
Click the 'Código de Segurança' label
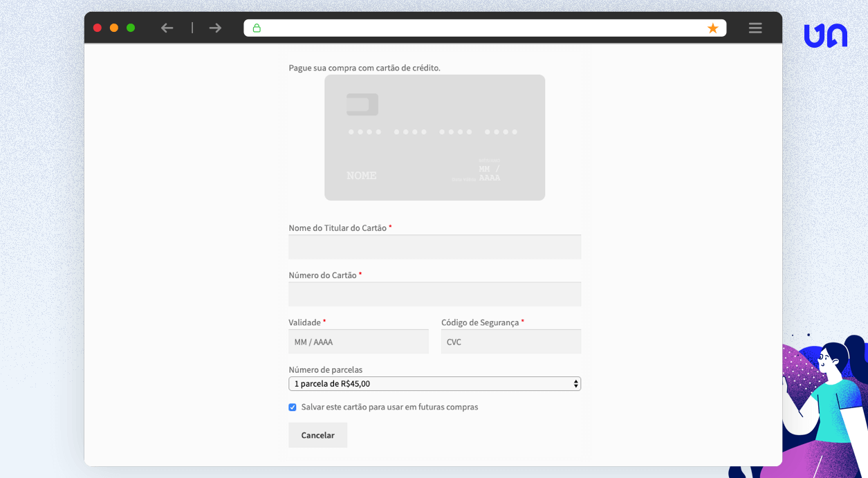coord(480,322)
